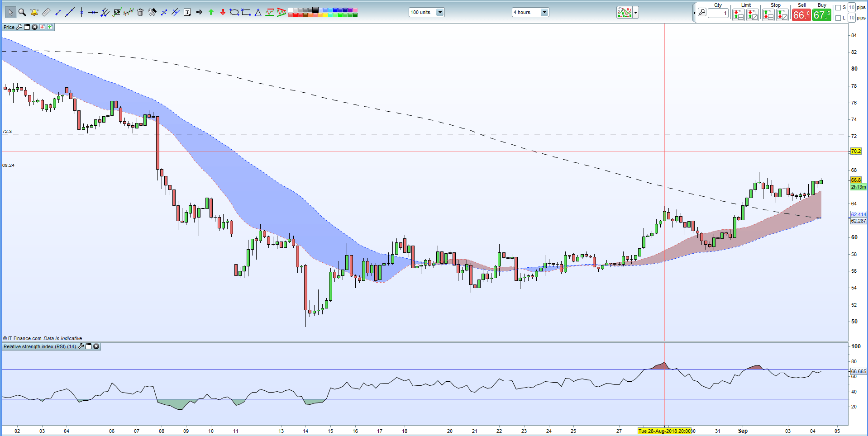Choose the extended trend line tool
868x436 pixels.
click(70, 12)
